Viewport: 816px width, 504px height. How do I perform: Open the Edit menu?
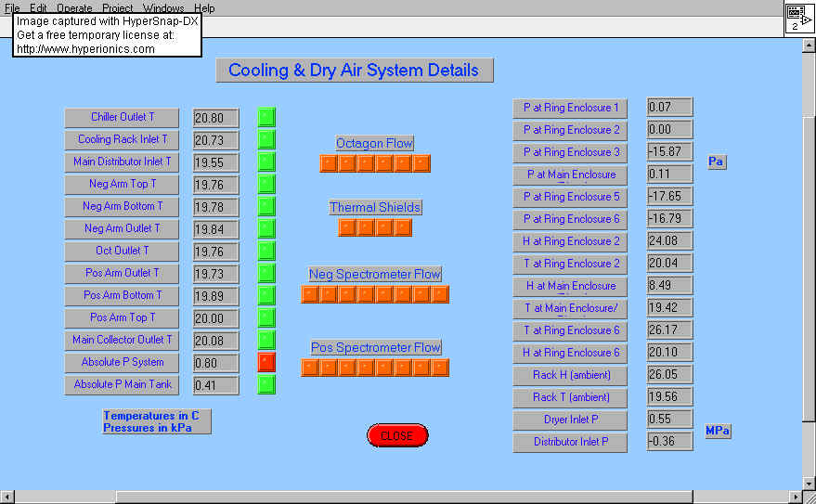click(38, 7)
